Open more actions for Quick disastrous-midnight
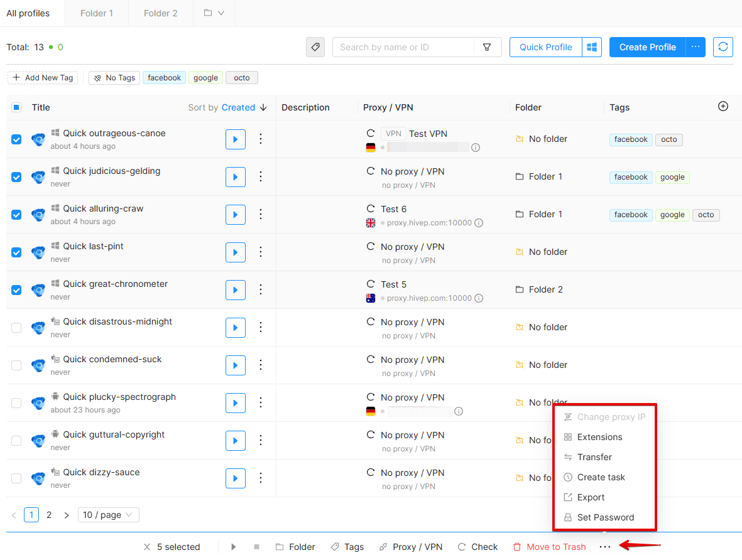This screenshot has width=742, height=560. (x=260, y=327)
